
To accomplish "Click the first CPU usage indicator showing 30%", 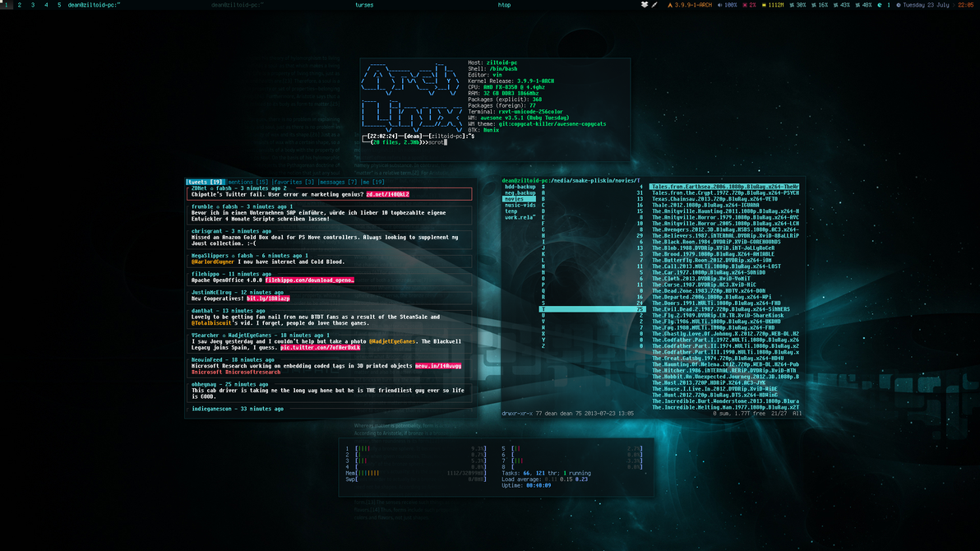I will [802, 6].
